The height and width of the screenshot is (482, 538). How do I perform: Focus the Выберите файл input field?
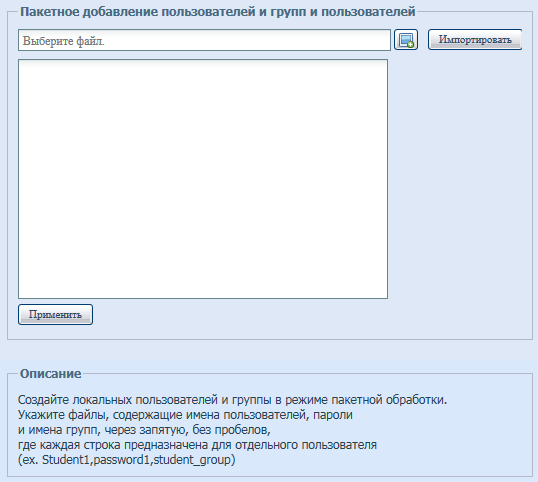204,40
